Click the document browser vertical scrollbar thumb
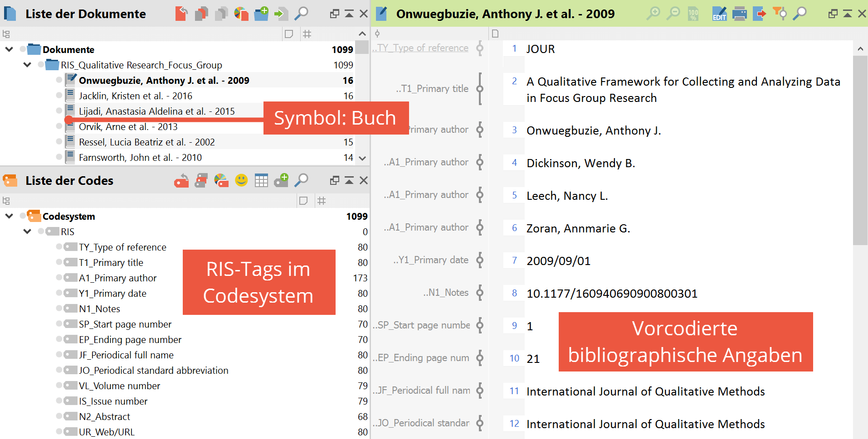 860,150
